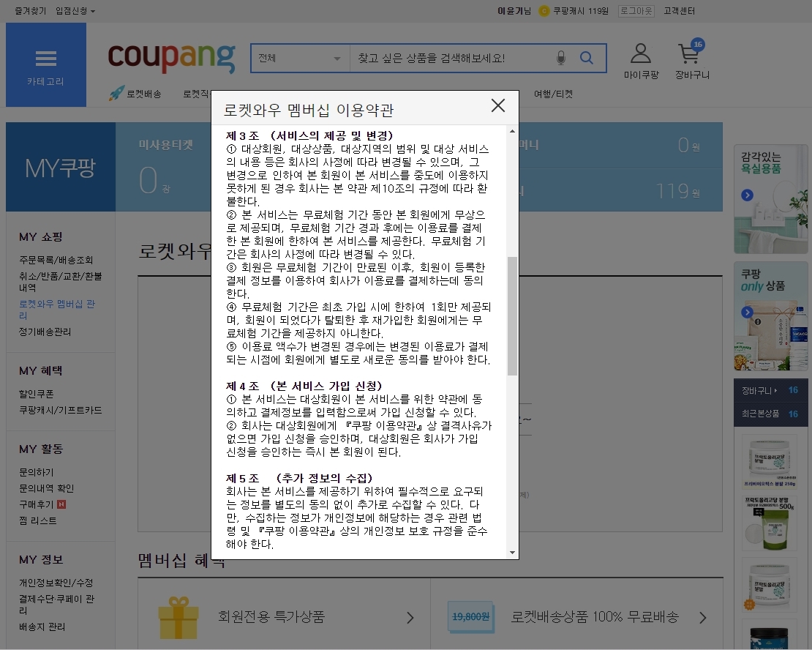Open 할인쿠폰 link
The image size is (812, 650).
37,394
